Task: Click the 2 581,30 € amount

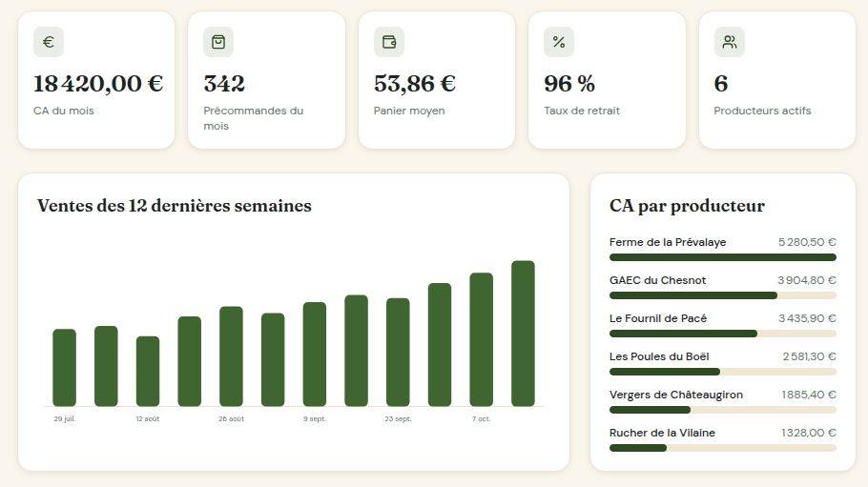Action: click(809, 357)
